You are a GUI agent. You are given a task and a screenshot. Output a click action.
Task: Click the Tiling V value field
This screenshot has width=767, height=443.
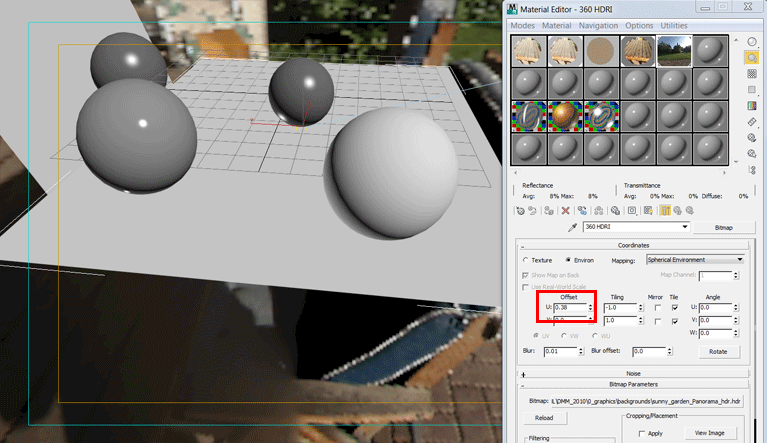click(620, 321)
